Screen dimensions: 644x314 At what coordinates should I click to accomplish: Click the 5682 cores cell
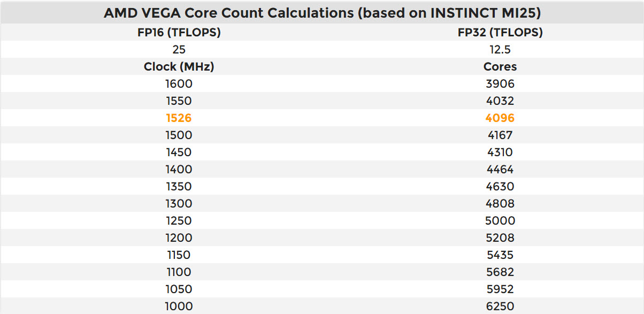[x=500, y=272]
